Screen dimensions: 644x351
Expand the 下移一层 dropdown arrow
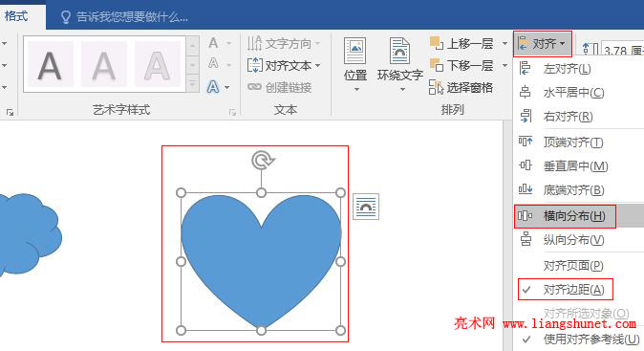[504, 65]
